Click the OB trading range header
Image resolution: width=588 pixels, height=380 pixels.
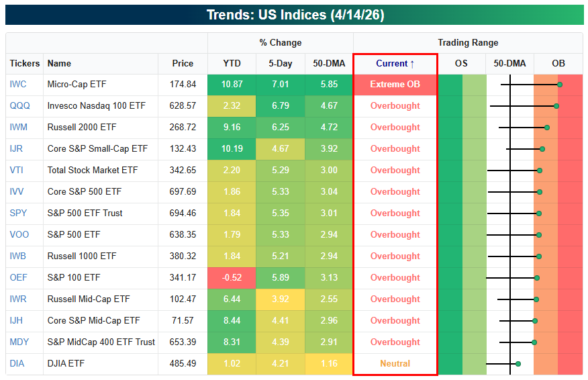click(x=558, y=63)
